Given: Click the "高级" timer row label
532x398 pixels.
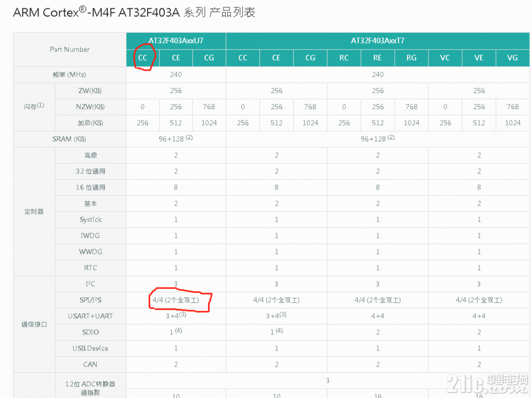Looking at the screenshot, I should [91, 155].
